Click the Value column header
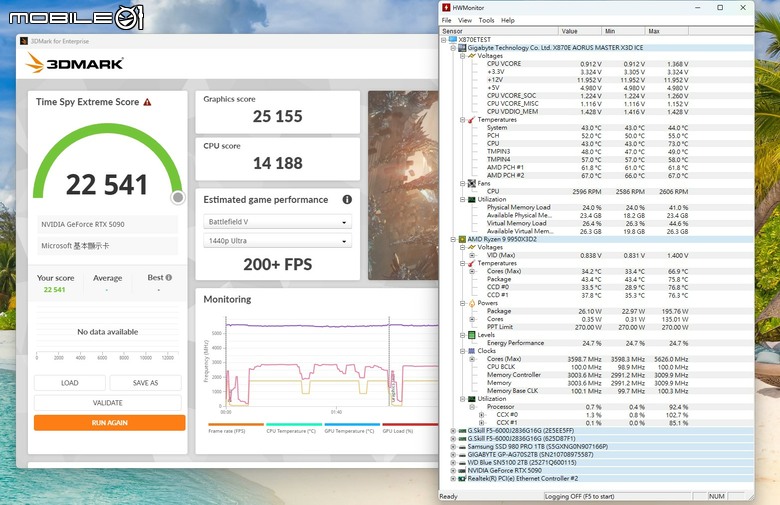Image resolution: width=780 pixels, height=505 pixels. coord(580,31)
